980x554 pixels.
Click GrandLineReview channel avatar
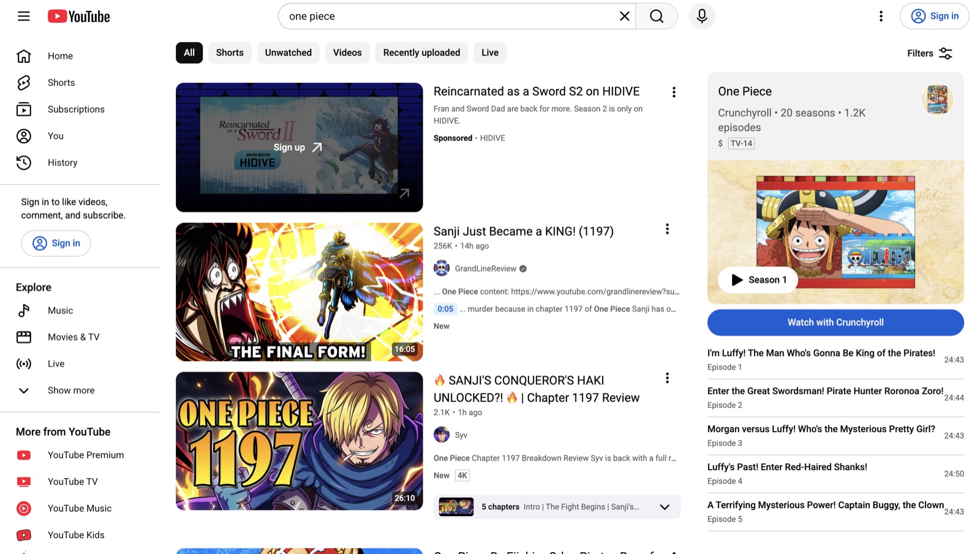(x=442, y=268)
